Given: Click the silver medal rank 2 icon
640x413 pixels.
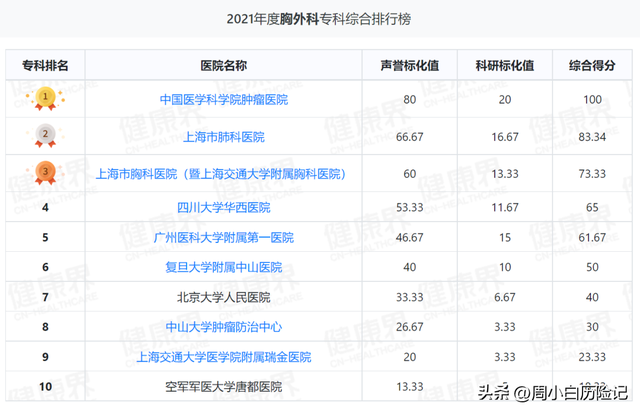Looking at the screenshot, I should [45, 136].
